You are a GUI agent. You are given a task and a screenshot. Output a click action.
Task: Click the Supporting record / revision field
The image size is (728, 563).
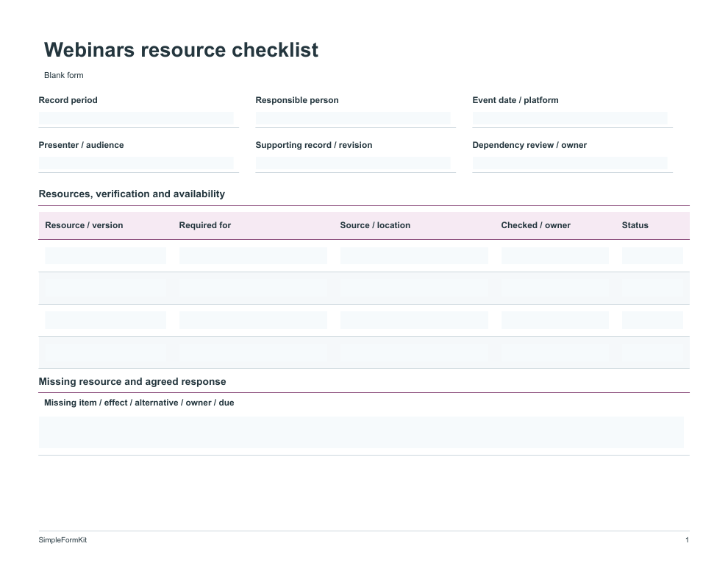(353, 163)
